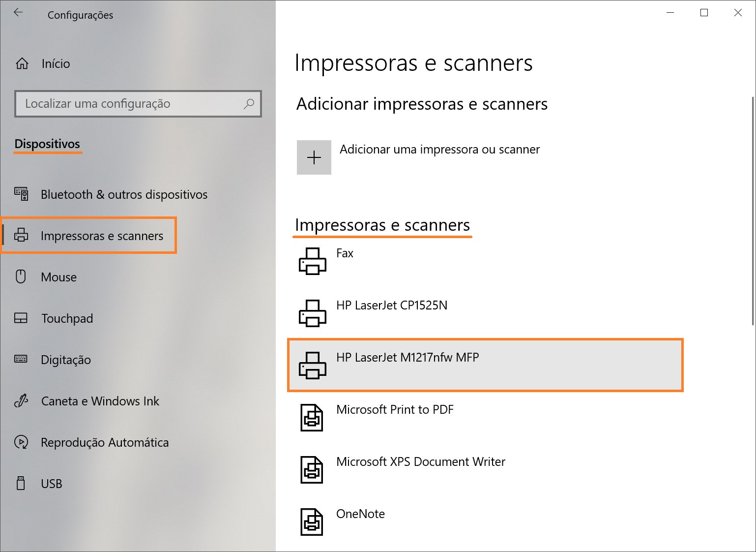Click the HP LaserJet CP1525N printer icon

coord(313,313)
